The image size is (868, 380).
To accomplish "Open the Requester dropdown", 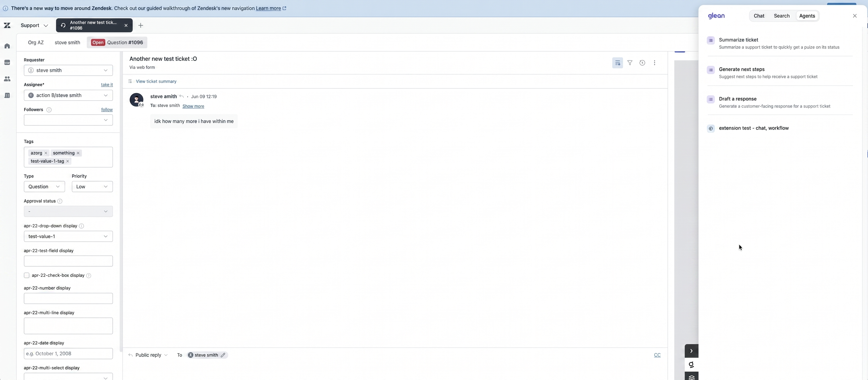I will (68, 70).
